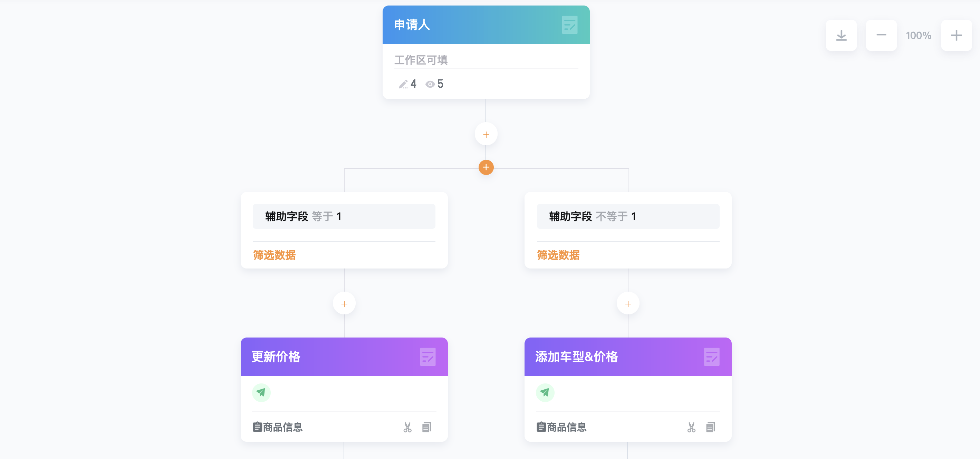The image size is (980, 459).
Task: Open the 辅助字段 等于 1 condition
Action: (x=344, y=216)
